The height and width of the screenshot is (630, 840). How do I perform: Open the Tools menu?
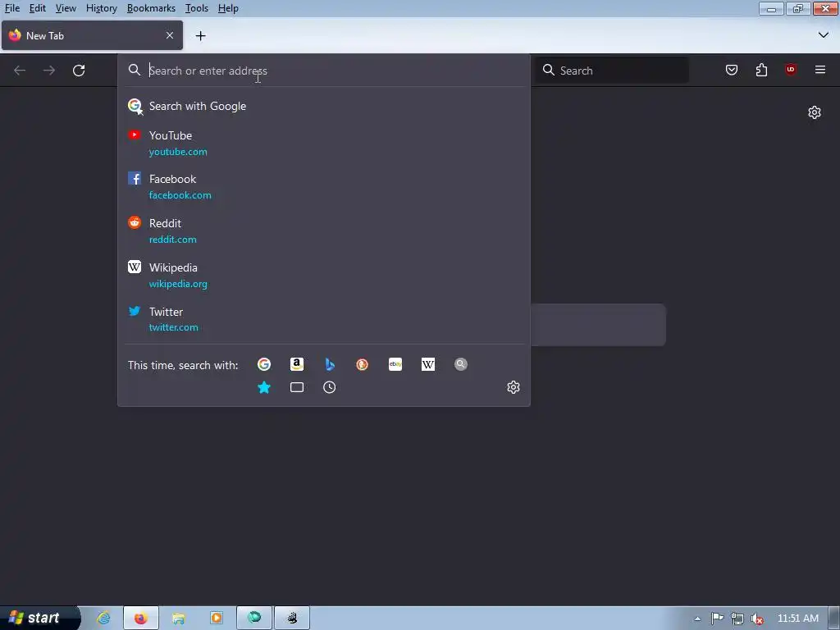(197, 8)
